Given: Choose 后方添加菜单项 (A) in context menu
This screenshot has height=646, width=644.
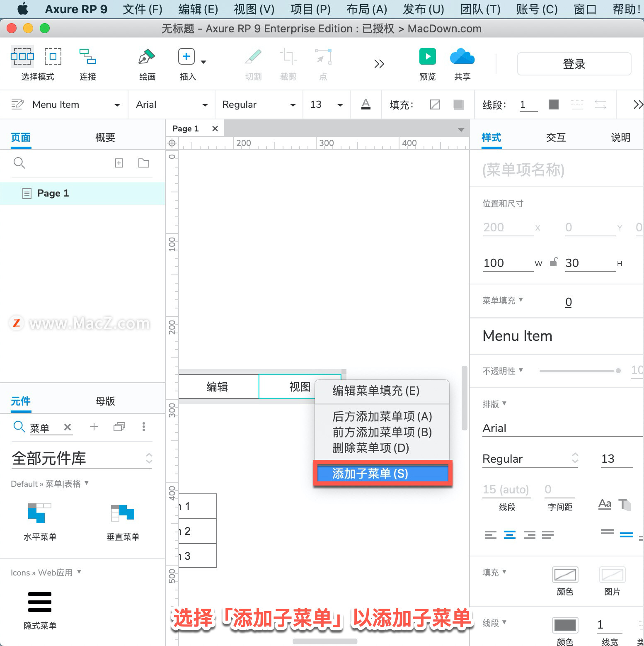Looking at the screenshot, I should coord(382,416).
